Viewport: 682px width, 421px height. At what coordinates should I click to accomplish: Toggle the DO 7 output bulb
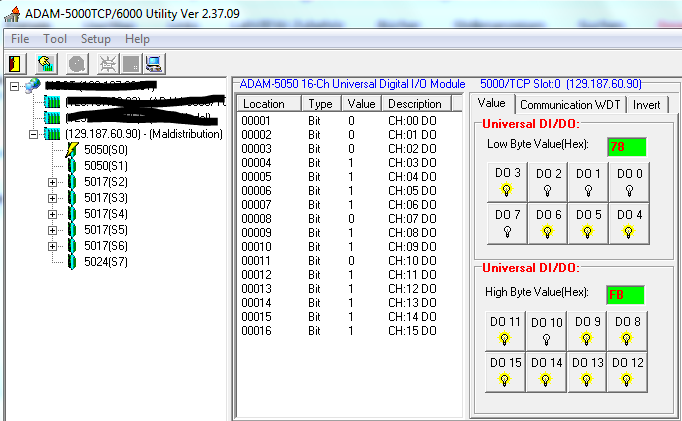coord(507,224)
